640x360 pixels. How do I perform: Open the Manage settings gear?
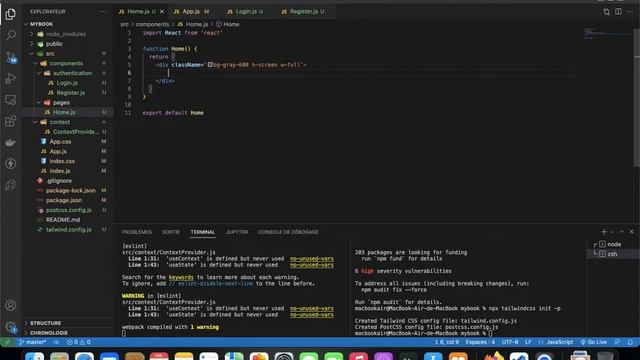click(x=11, y=327)
